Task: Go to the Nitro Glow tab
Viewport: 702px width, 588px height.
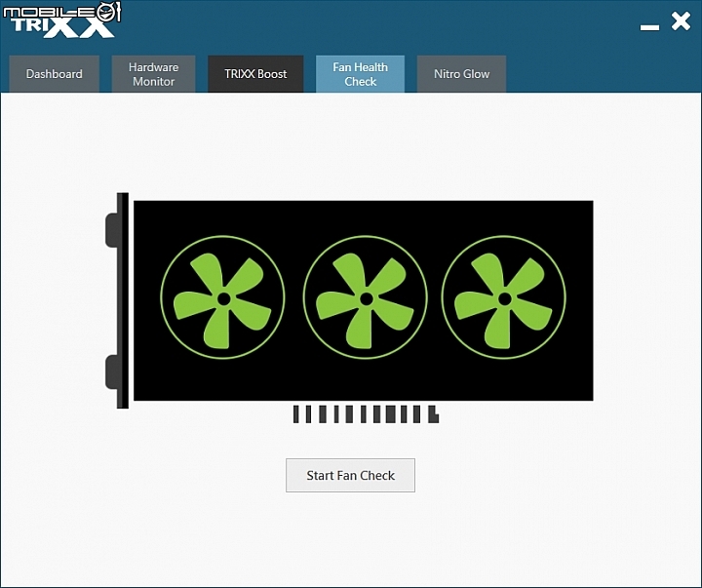Action: coord(461,74)
